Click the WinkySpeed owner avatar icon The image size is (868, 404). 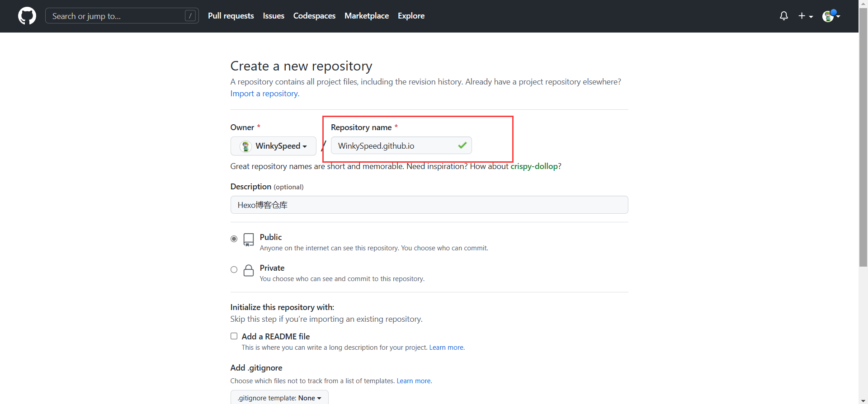click(245, 146)
